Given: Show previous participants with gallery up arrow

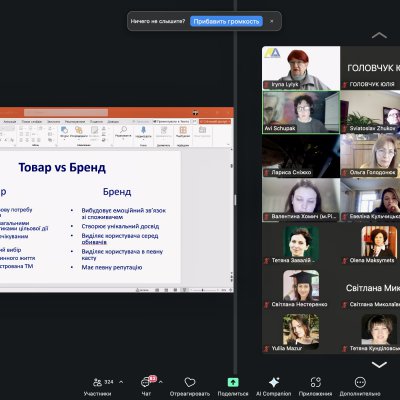Looking at the screenshot, I should pos(379,35).
